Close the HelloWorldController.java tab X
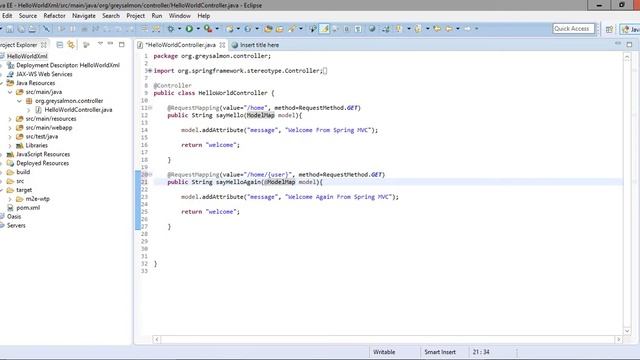 (222, 45)
